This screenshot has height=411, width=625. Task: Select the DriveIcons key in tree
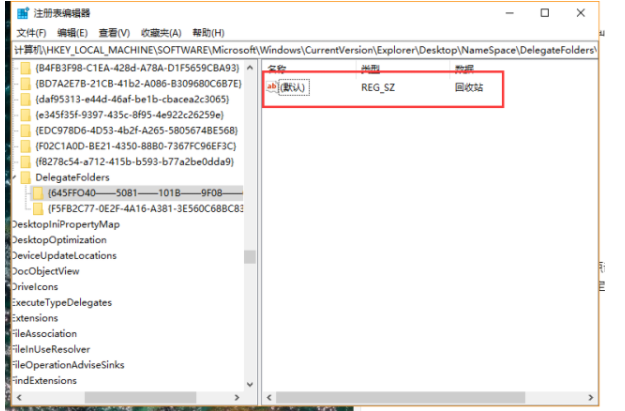pos(34,287)
